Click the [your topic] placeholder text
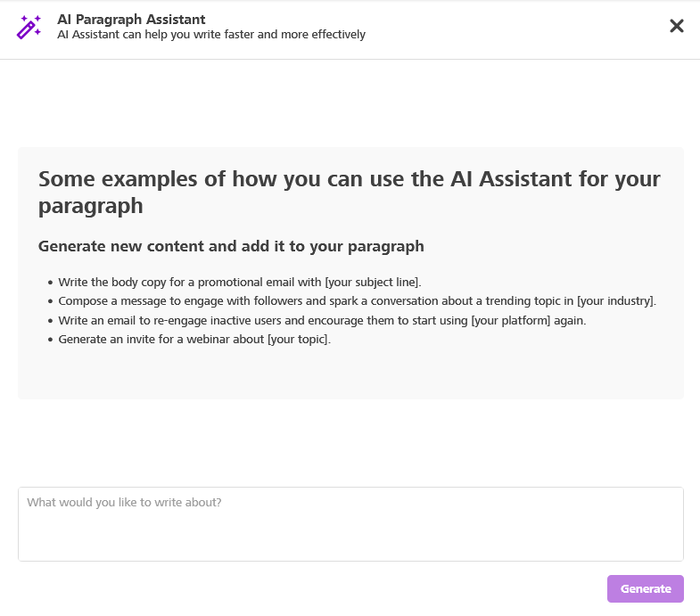Image resolution: width=700 pixels, height=616 pixels. click(299, 340)
